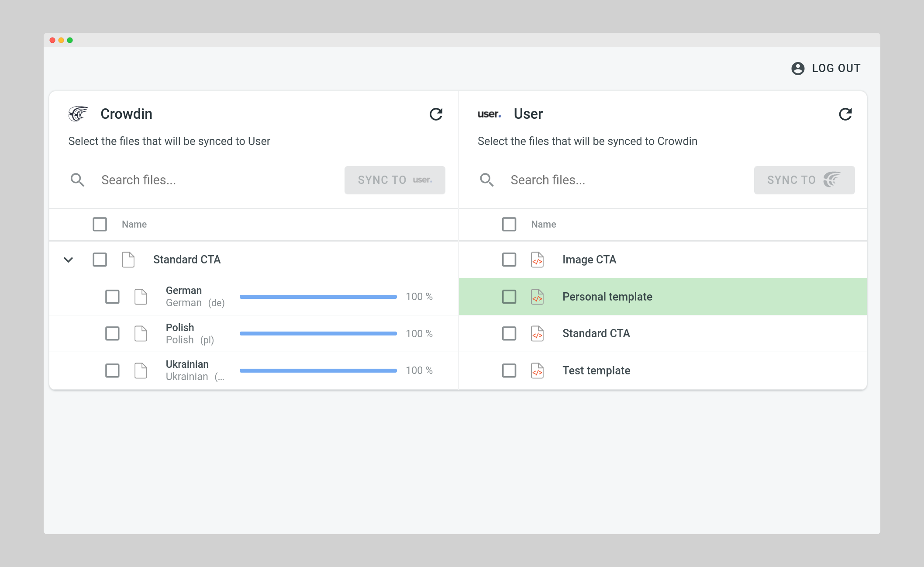Click the Standard CTA file icon in Crowdin

(x=128, y=259)
